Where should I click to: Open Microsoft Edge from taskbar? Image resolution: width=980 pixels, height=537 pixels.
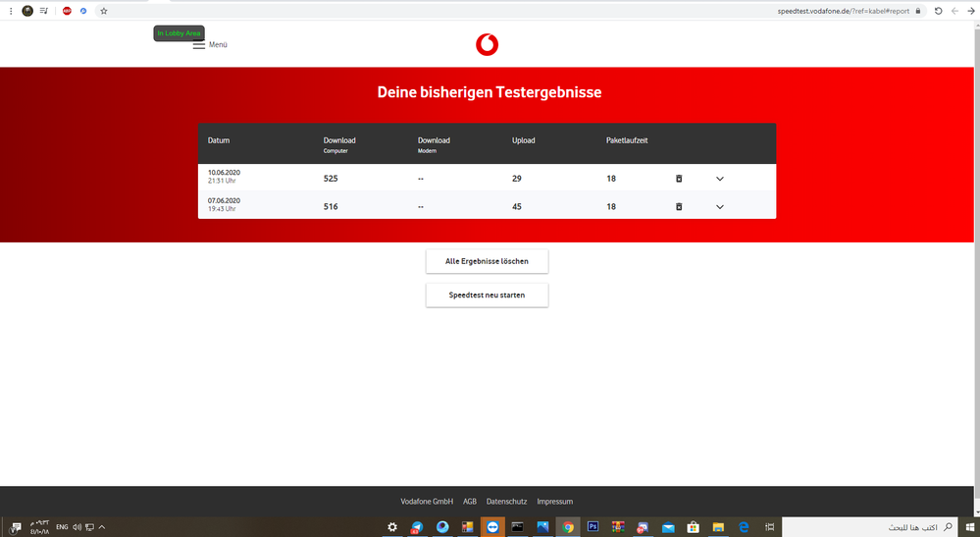(744, 527)
